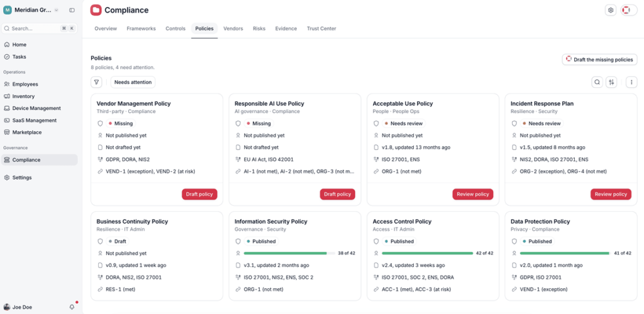The width and height of the screenshot is (644, 314).
Task: Open the policies search magnifier icon
Action: tap(597, 82)
